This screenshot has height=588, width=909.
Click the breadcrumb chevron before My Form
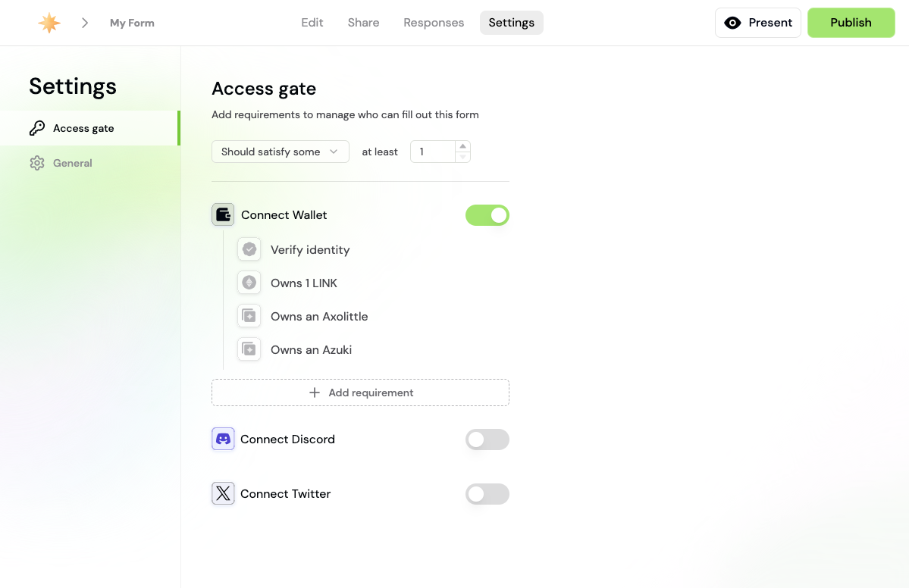[x=85, y=23]
